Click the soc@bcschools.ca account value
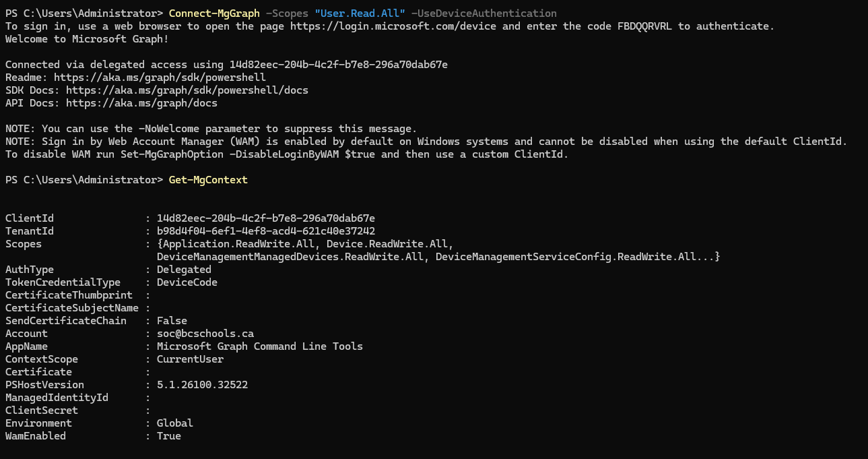Screen dimensions: 868x459 (205, 334)
